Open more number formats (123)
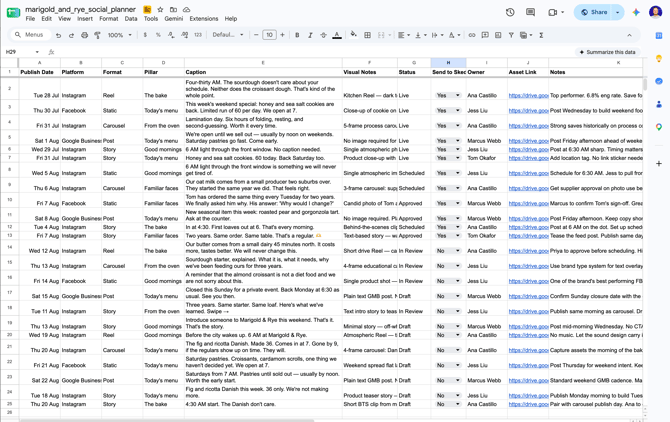The width and height of the screenshot is (670, 422). 198,35
